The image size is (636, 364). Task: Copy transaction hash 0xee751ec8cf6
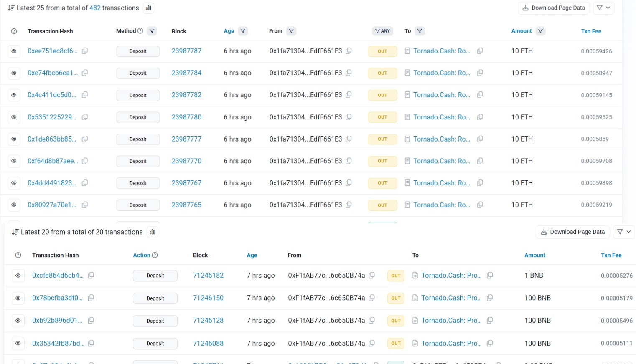[x=85, y=51]
